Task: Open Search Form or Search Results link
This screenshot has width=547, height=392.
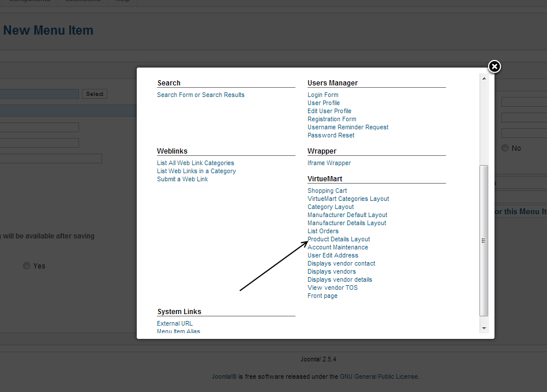Action: click(x=201, y=95)
